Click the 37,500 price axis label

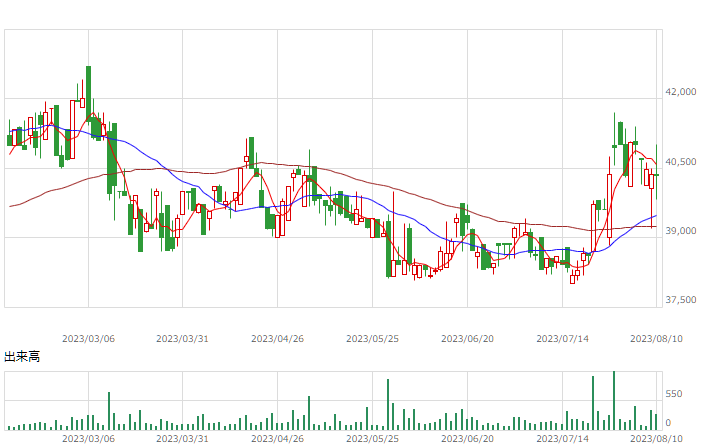point(681,300)
